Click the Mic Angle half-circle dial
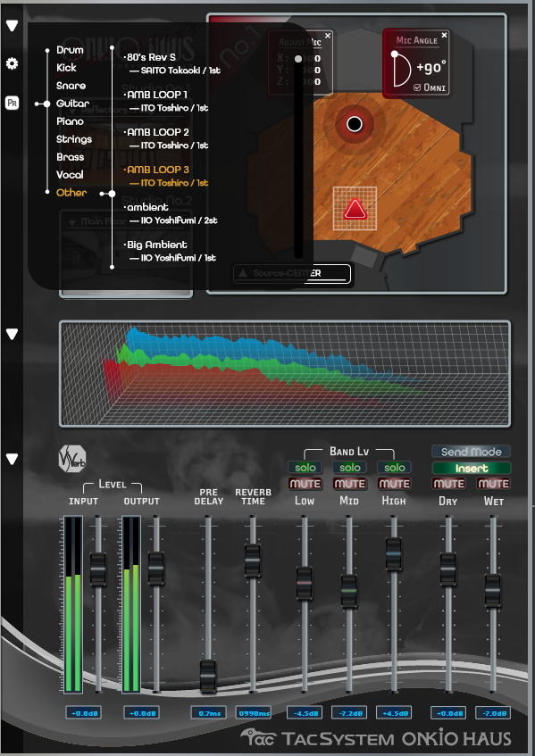The height and width of the screenshot is (756, 535). tap(401, 71)
